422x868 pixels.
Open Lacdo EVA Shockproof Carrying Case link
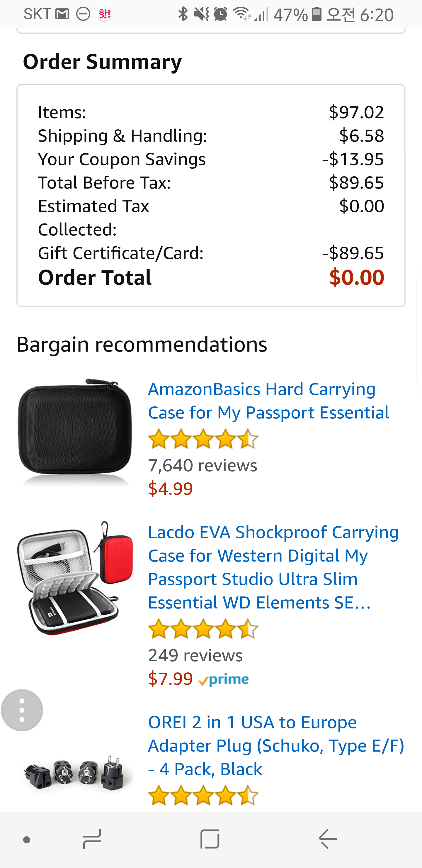click(x=273, y=567)
